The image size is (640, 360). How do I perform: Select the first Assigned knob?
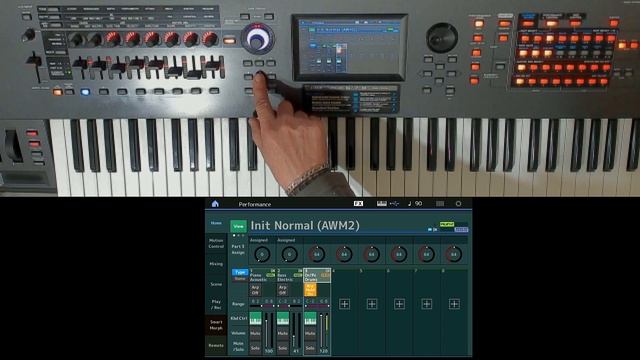pos(262,254)
